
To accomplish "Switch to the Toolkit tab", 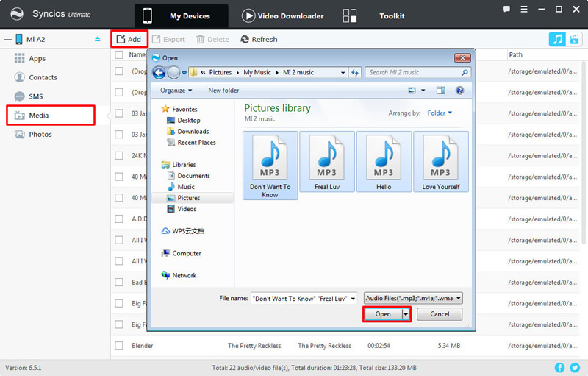I will 374,15.
